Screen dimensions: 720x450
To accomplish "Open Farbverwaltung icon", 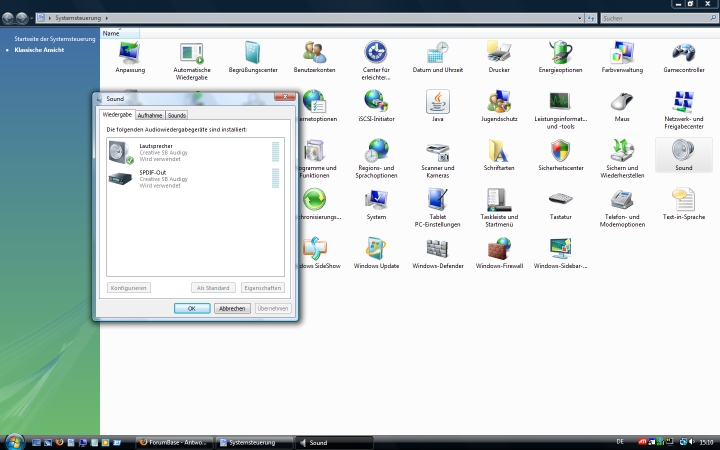I will pyautogui.click(x=622, y=57).
